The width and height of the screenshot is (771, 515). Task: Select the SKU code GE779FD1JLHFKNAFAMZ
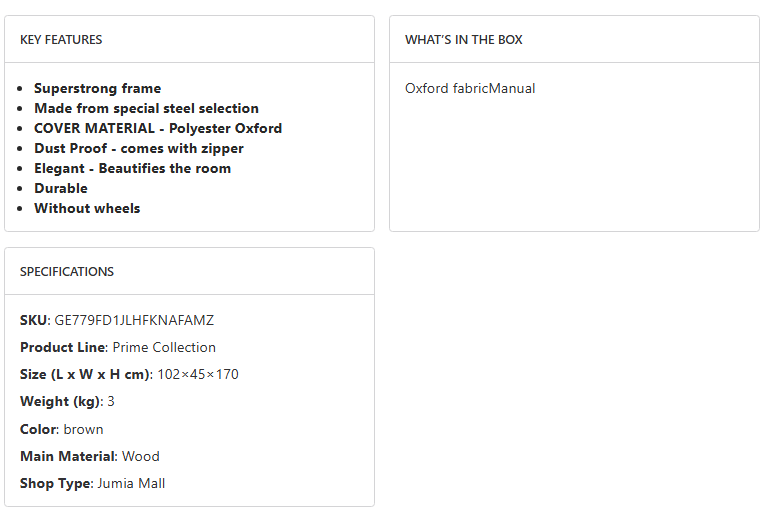point(134,321)
